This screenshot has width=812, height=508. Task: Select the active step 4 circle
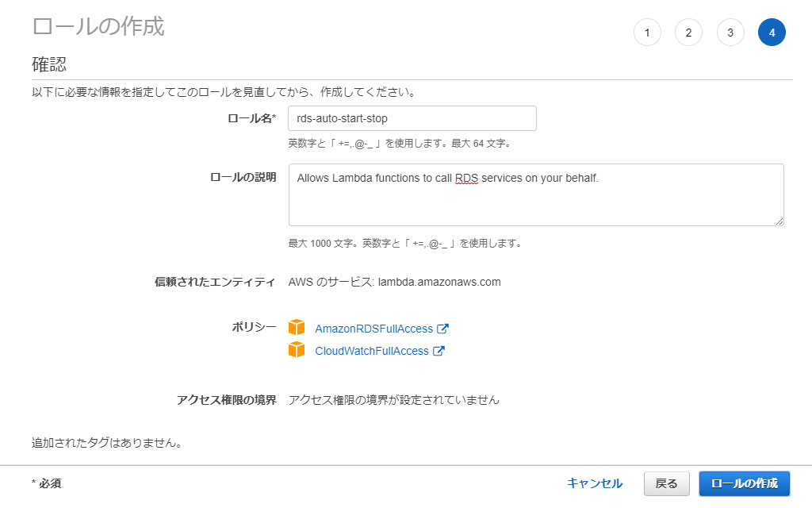pos(772,33)
